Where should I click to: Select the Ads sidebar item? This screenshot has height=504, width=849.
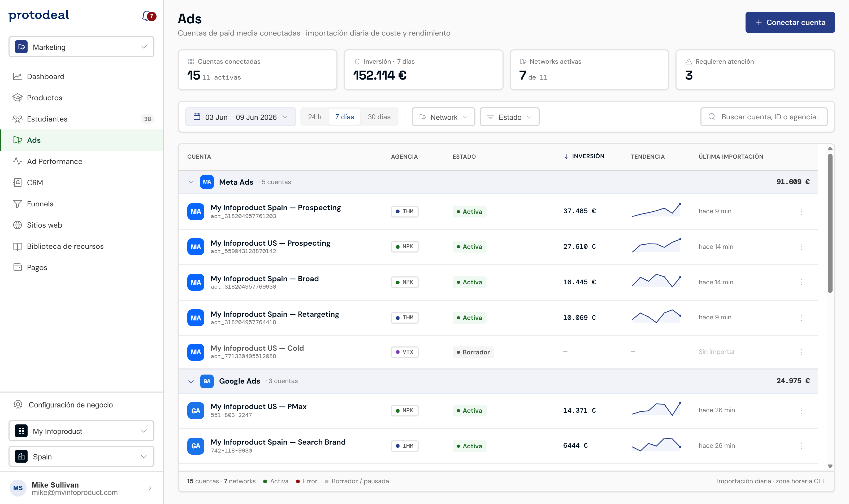(81, 140)
